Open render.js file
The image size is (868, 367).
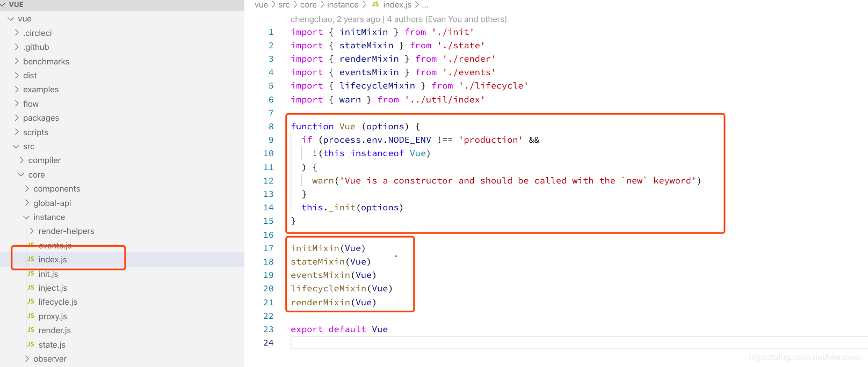[55, 331]
